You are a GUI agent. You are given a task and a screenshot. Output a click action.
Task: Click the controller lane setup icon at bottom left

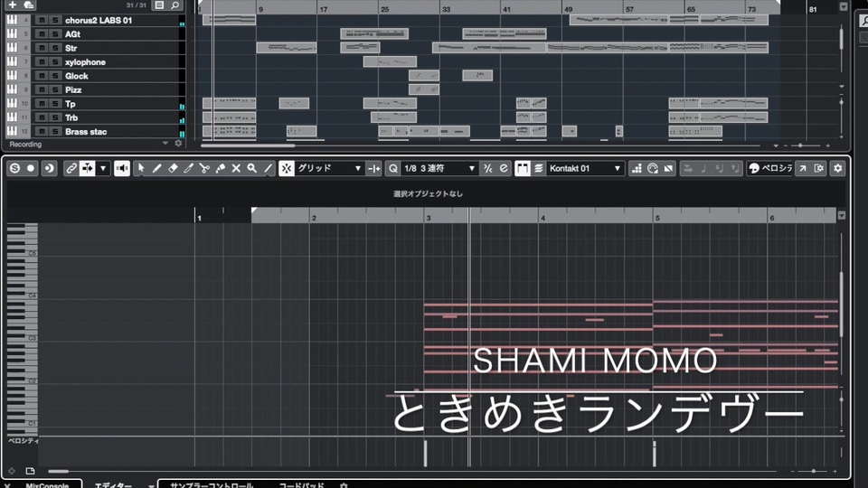click(31, 471)
